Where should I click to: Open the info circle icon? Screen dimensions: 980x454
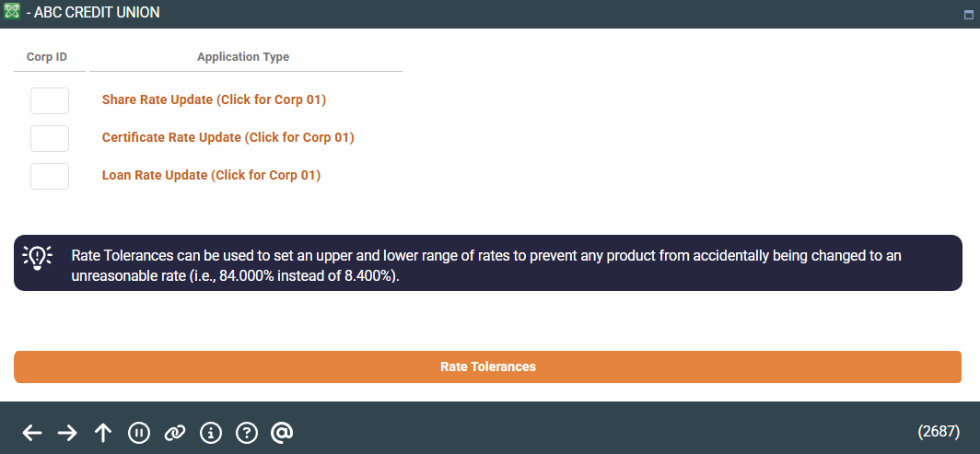pyautogui.click(x=211, y=433)
